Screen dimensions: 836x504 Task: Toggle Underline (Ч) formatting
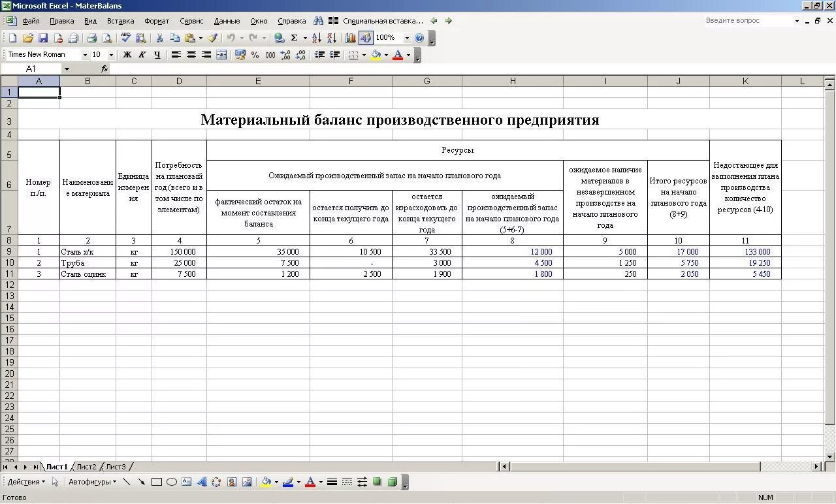pyautogui.click(x=157, y=55)
